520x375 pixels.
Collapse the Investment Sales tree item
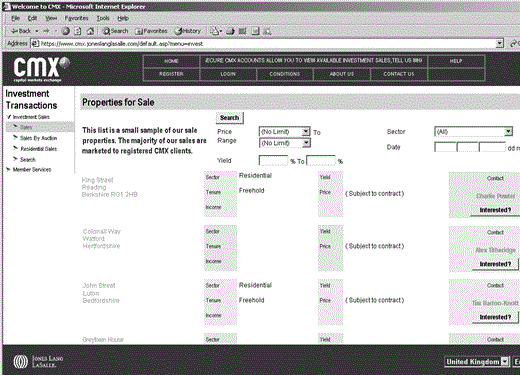coord(9,117)
